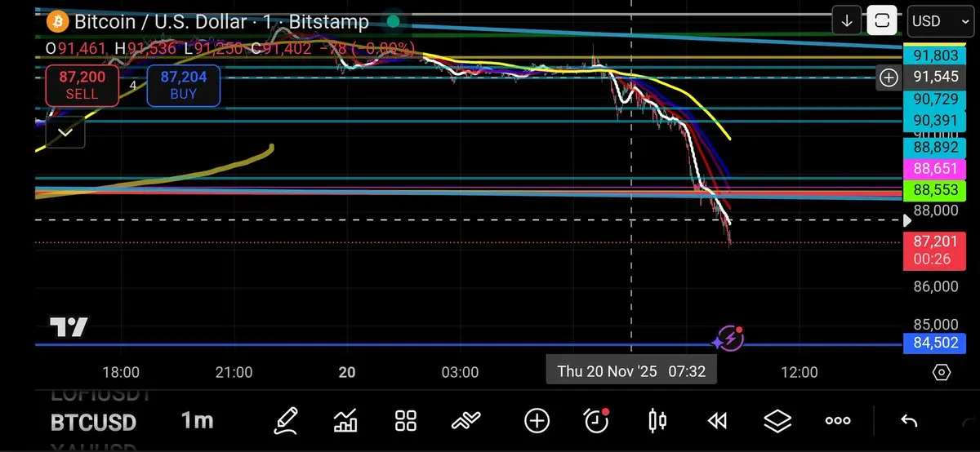Screen dimensions: 980x452
Task: Open the more options ellipsis
Action: point(838,421)
